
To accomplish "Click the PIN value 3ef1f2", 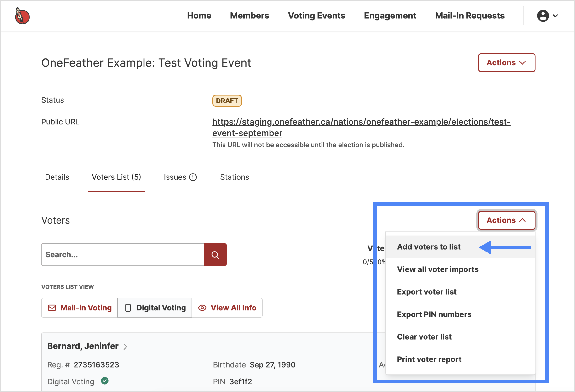I will click(x=240, y=382).
